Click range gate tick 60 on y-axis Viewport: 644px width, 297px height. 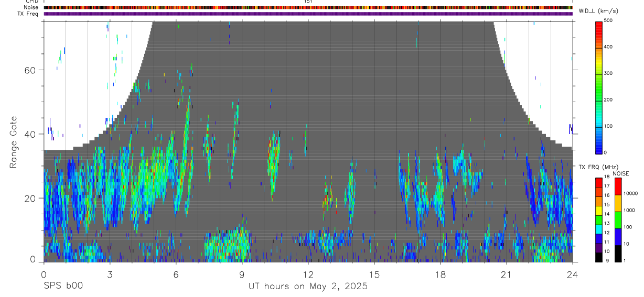(30, 70)
